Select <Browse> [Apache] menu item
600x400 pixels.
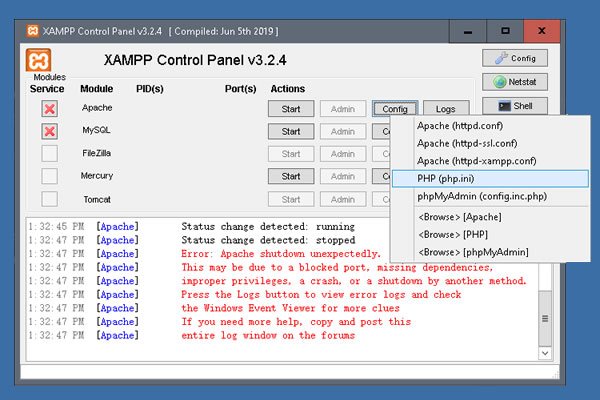(x=490, y=217)
